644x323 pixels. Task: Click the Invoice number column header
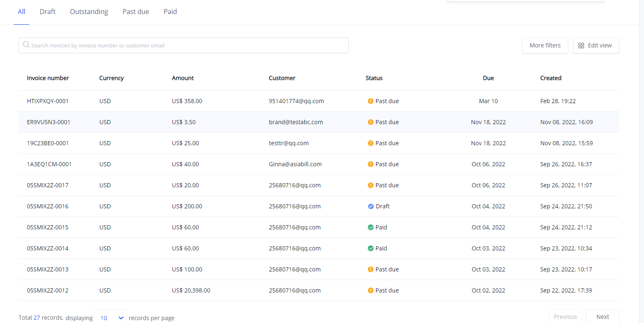(x=48, y=78)
